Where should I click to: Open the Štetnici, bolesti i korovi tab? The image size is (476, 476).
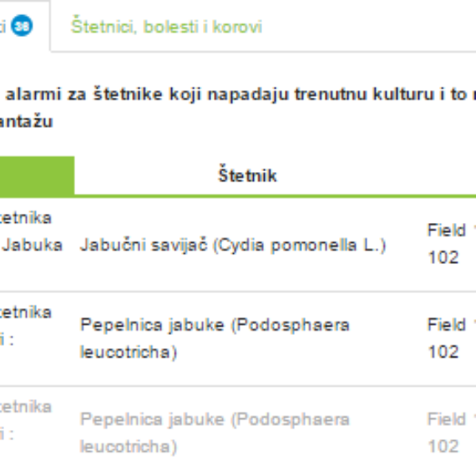tap(166, 27)
